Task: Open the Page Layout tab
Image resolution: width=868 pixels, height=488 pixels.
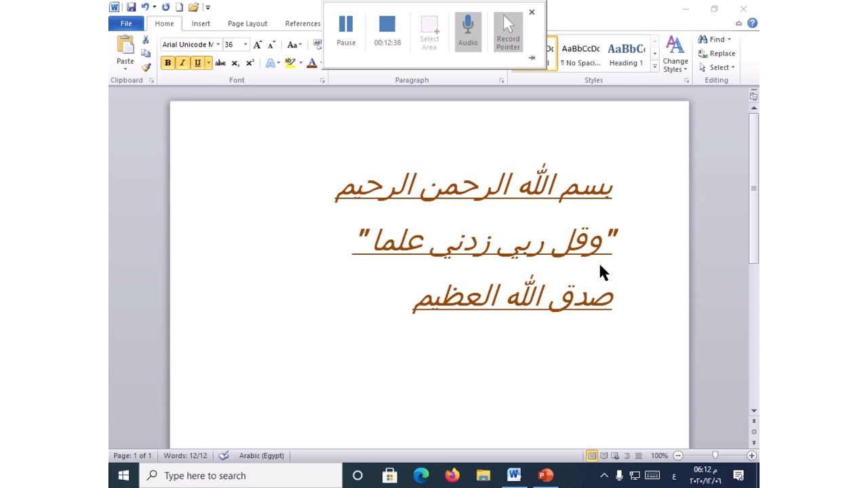Action: point(248,24)
